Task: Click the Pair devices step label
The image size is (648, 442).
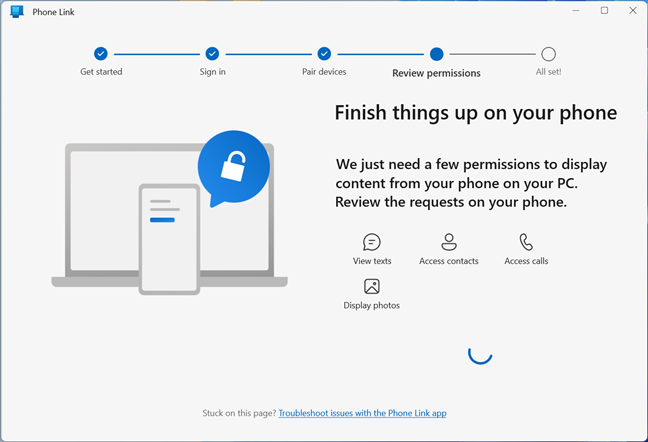Action: [x=324, y=72]
